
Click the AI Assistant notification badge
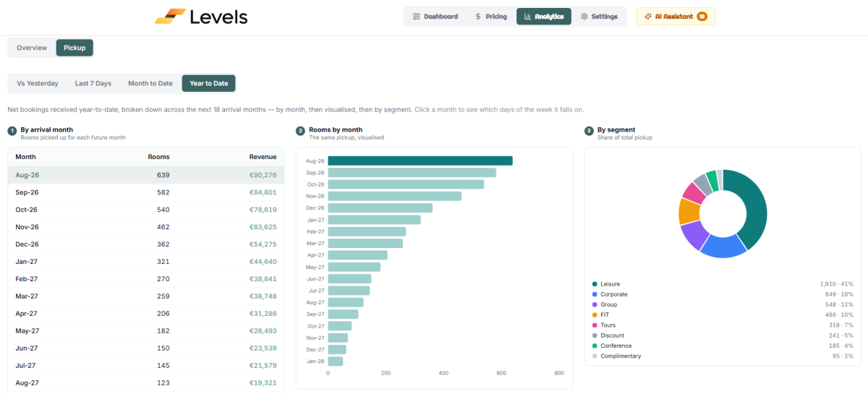point(702,16)
